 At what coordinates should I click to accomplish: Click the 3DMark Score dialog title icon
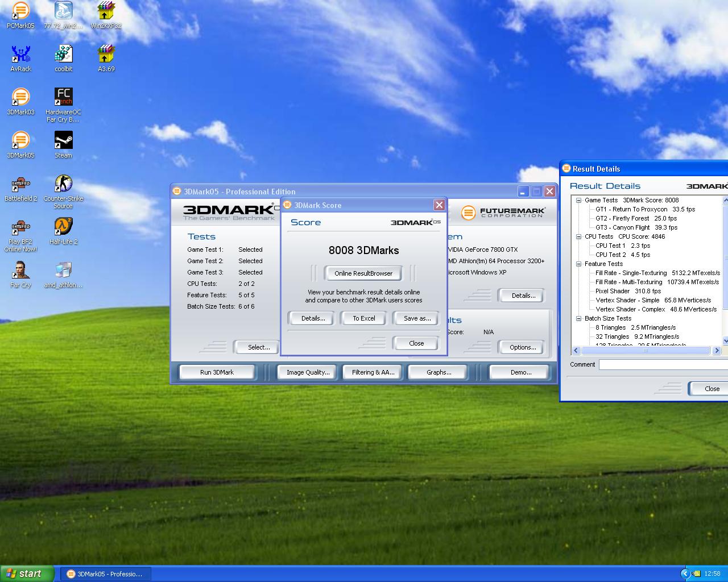coord(287,205)
